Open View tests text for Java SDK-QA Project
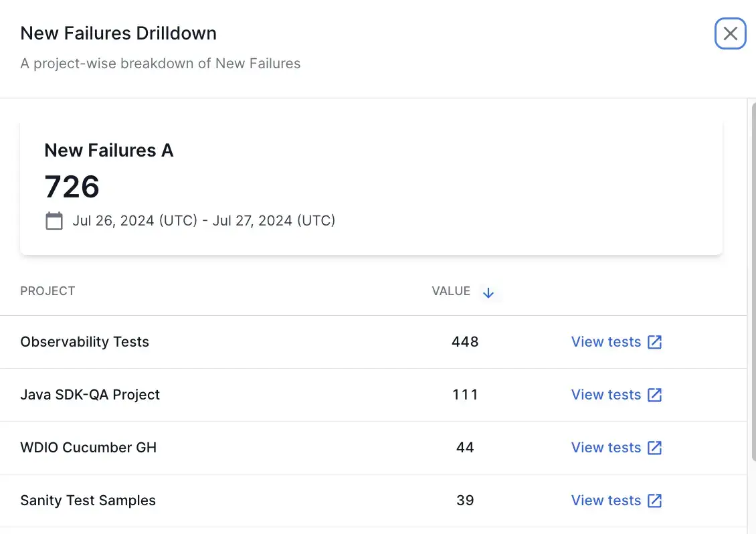 (605, 395)
